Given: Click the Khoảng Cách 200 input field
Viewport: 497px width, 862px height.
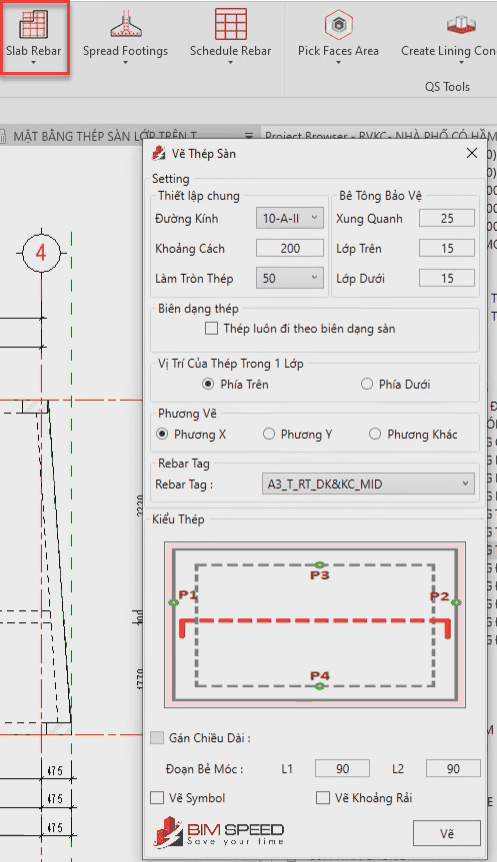Looking at the screenshot, I should 289,248.
